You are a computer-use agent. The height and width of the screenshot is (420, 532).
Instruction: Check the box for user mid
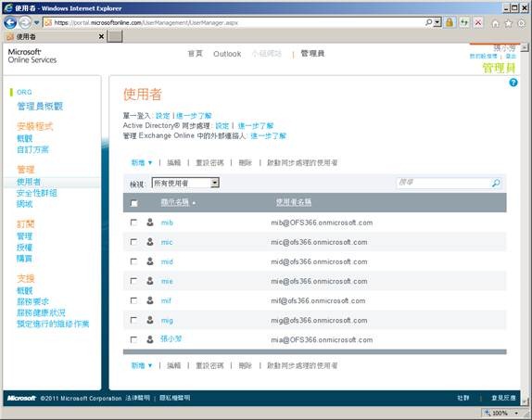click(134, 261)
